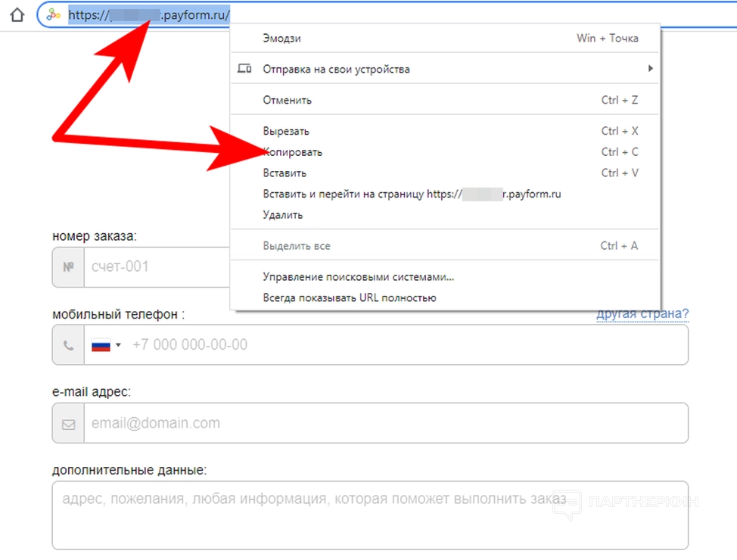Click the № icon in order field
Viewport: 737px width, 560px height.
[69, 267]
